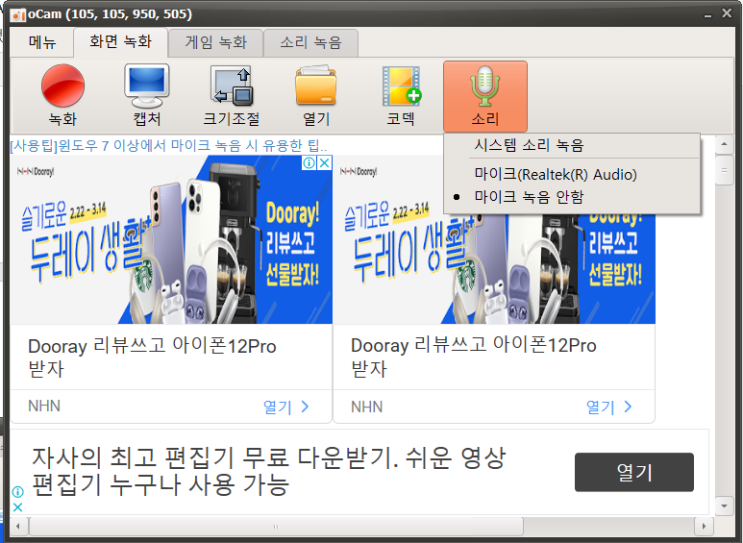Click first ad's 열기 link under NHN
The height and width of the screenshot is (543, 743).
[x=286, y=407]
